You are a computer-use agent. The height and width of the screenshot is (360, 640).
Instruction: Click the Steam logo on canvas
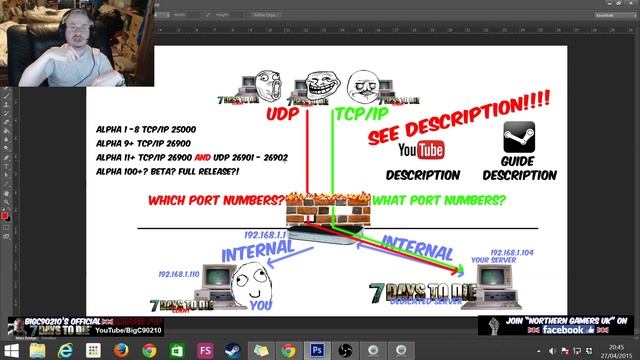[x=519, y=137]
